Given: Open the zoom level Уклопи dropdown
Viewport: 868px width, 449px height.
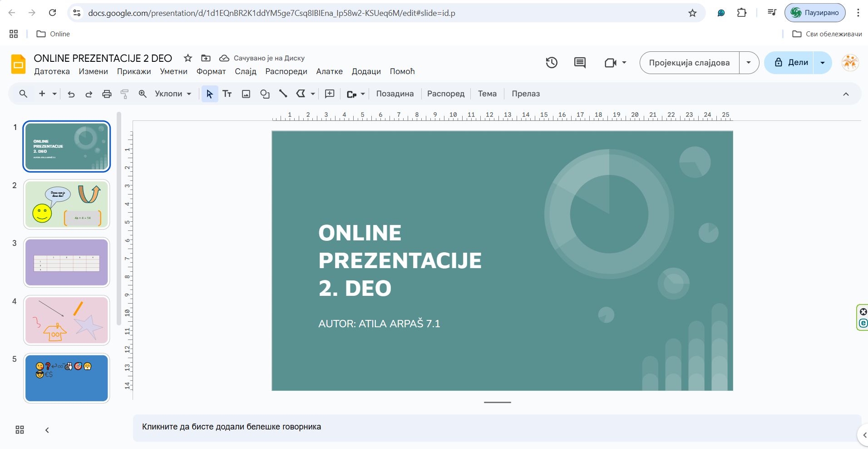Looking at the screenshot, I should coord(173,94).
